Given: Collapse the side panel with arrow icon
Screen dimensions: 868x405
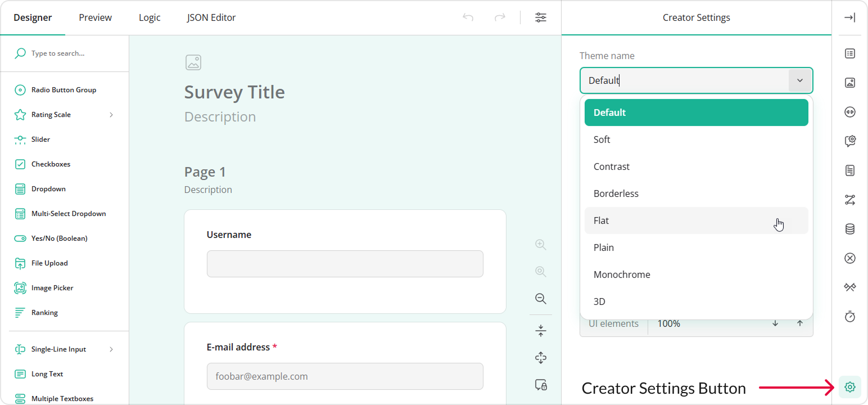Looking at the screenshot, I should (850, 17).
